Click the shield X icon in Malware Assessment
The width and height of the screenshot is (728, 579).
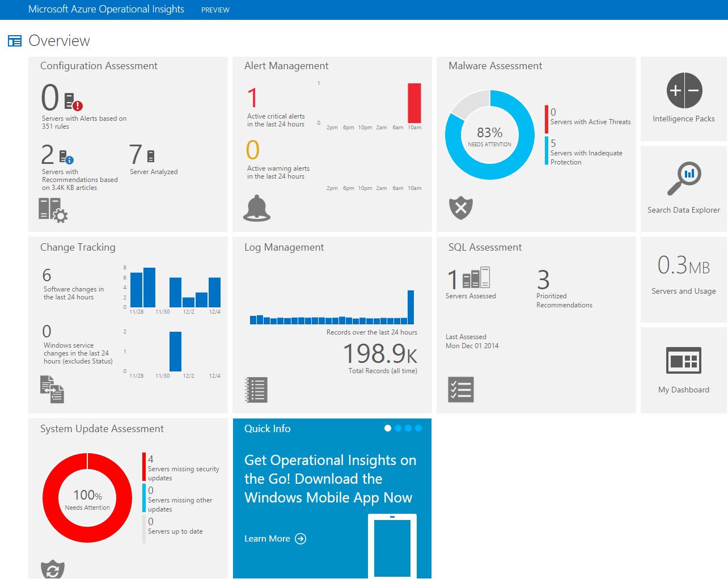pos(461,208)
